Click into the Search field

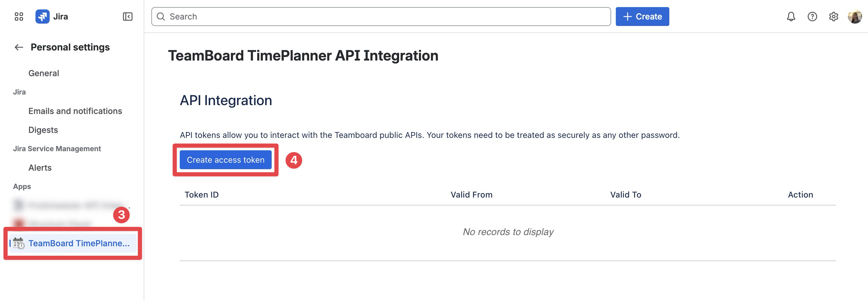(381, 17)
